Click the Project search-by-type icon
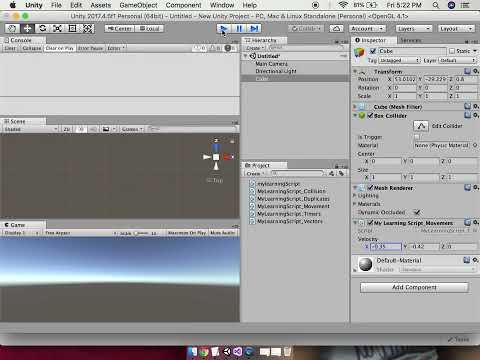This screenshot has width=480, height=360. [331, 173]
